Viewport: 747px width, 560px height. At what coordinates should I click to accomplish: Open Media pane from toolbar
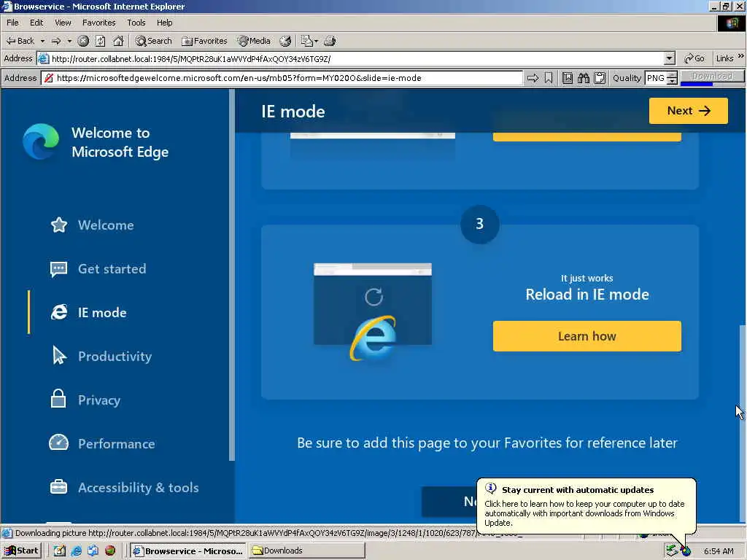(x=254, y=41)
